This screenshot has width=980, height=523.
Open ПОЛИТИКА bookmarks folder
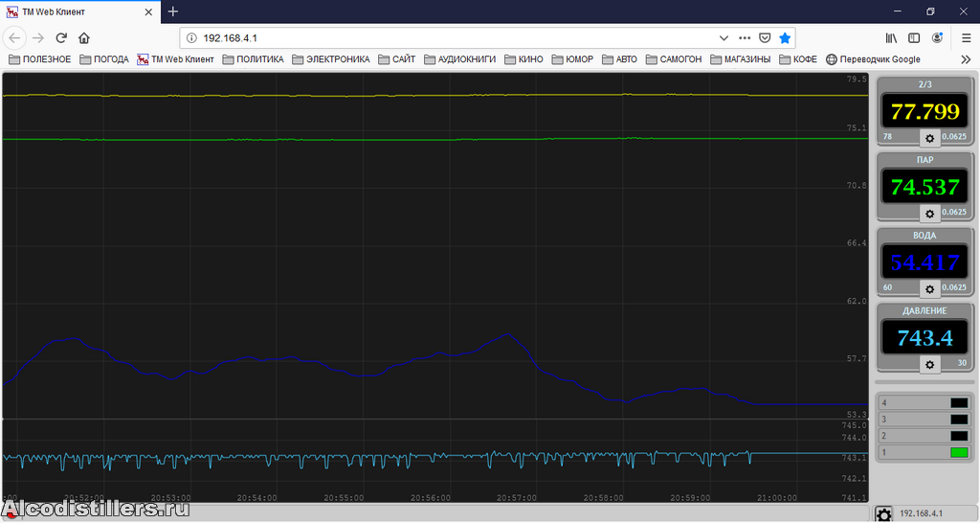point(253,59)
